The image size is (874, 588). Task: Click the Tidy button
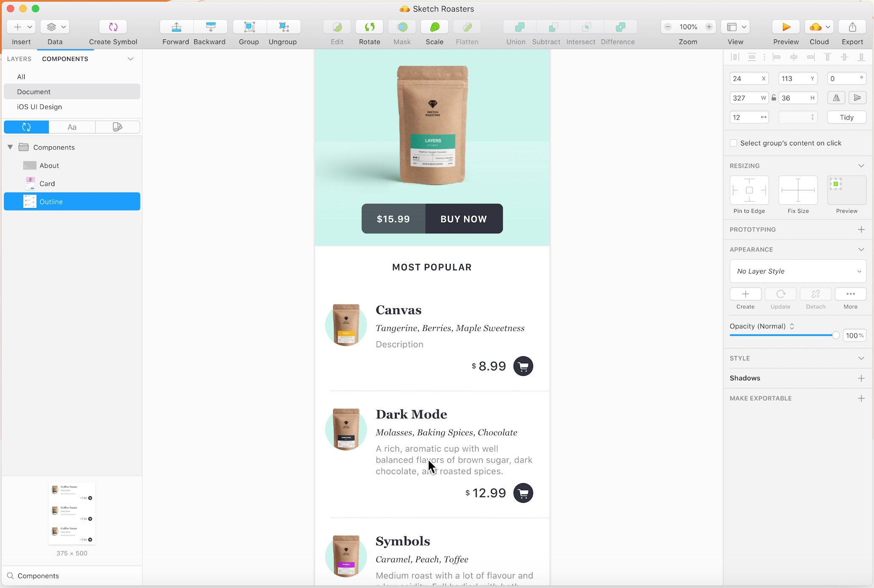click(846, 118)
